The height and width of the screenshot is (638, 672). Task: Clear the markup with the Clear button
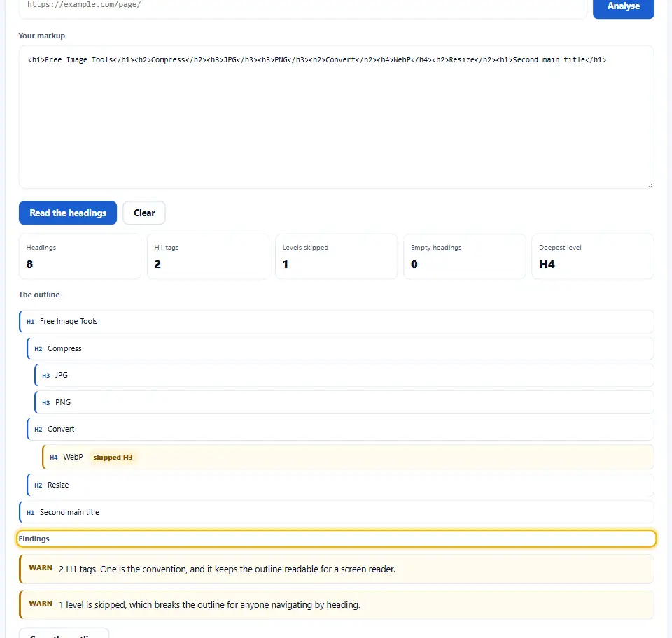[x=144, y=213]
